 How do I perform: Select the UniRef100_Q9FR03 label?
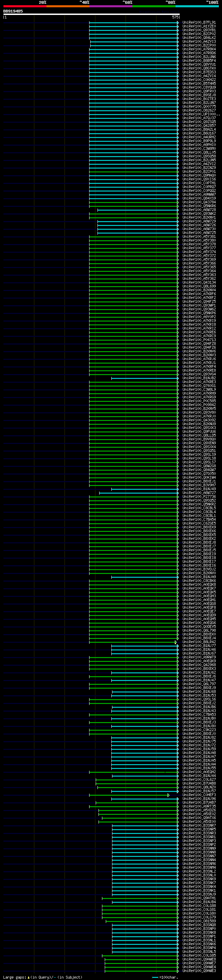[199, 91]
